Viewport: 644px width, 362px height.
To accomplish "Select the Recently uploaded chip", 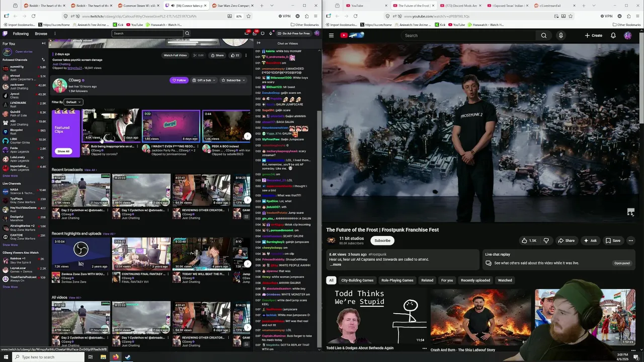I will (x=475, y=281).
